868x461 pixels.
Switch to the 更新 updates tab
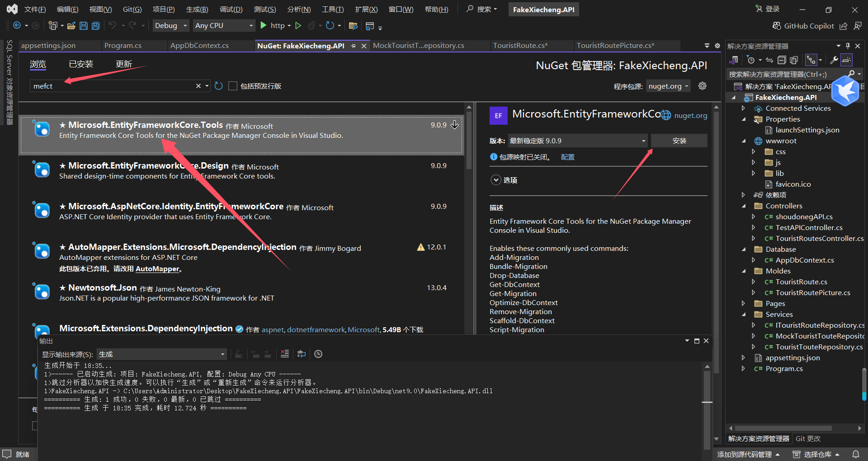coord(124,64)
